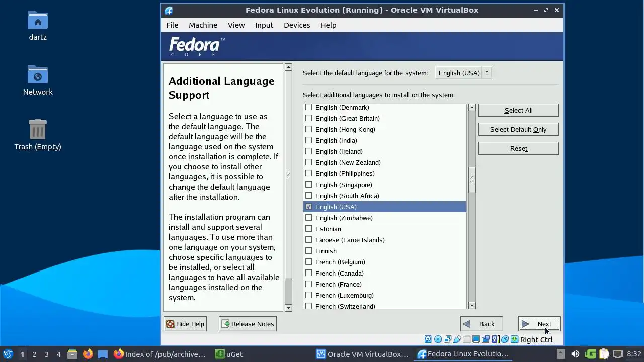Click the network adapters status icon

[447, 339]
